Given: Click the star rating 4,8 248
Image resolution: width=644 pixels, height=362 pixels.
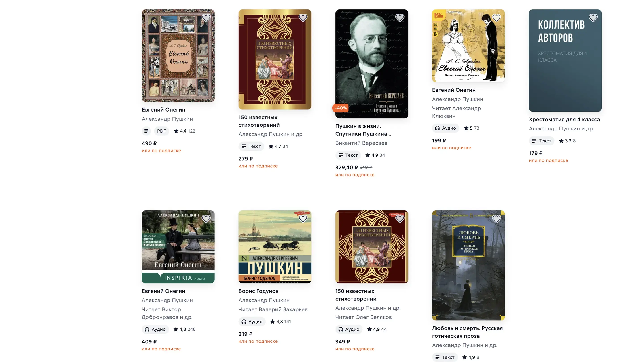Looking at the screenshot, I should coord(184,329).
